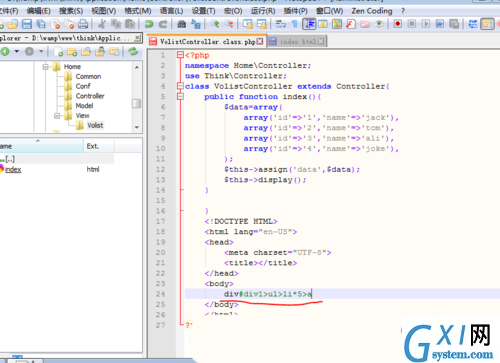Open the 格式(M) menu
This screenshot has width=500, height=363.
pyautogui.click(x=138, y=11)
